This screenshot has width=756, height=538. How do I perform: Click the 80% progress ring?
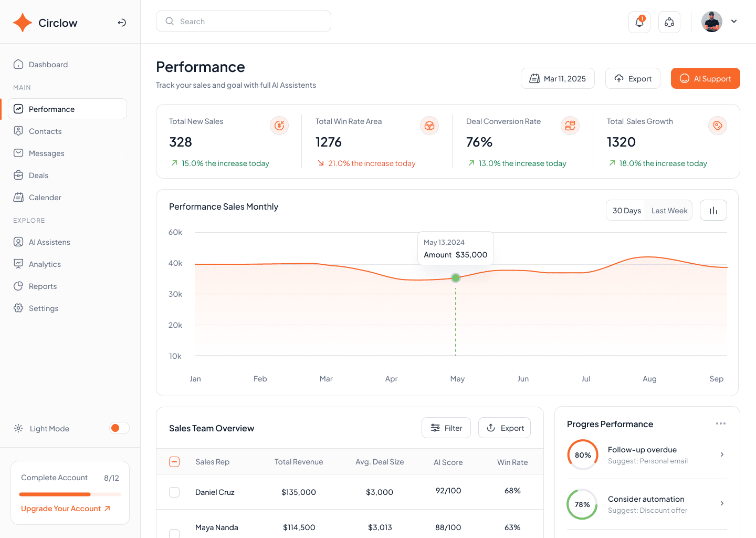(583, 455)
